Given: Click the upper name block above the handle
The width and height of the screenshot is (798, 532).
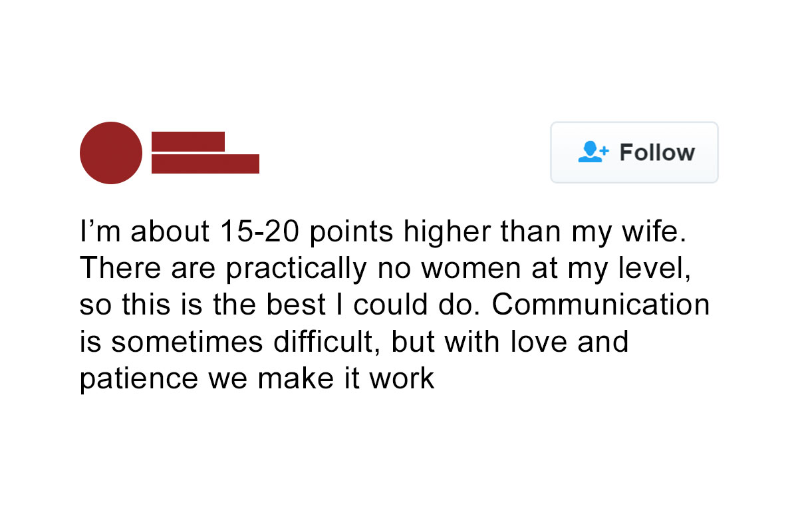Looking at the screenshot, I should click(188, 141).
